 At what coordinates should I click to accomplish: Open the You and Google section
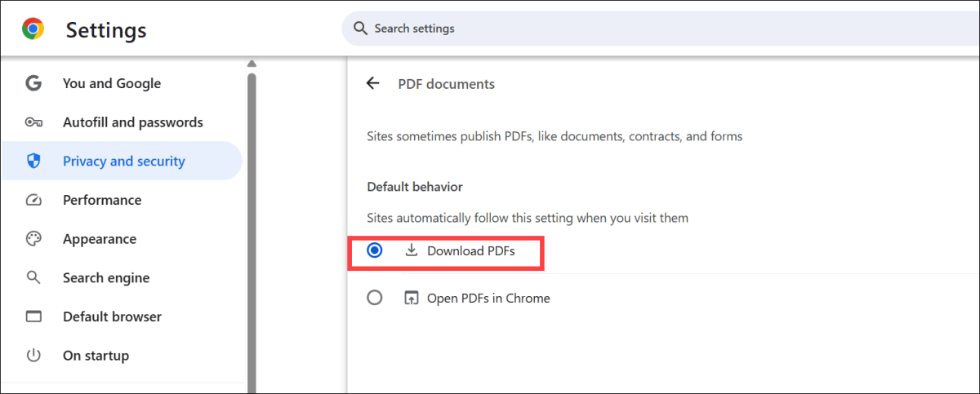pos(112,83)
